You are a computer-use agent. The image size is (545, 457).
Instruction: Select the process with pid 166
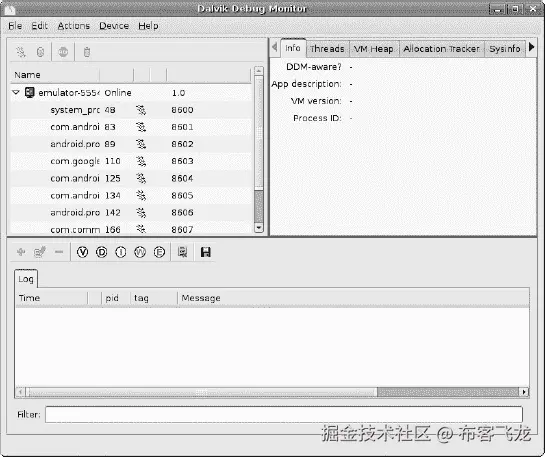click(x=131, y=228)
